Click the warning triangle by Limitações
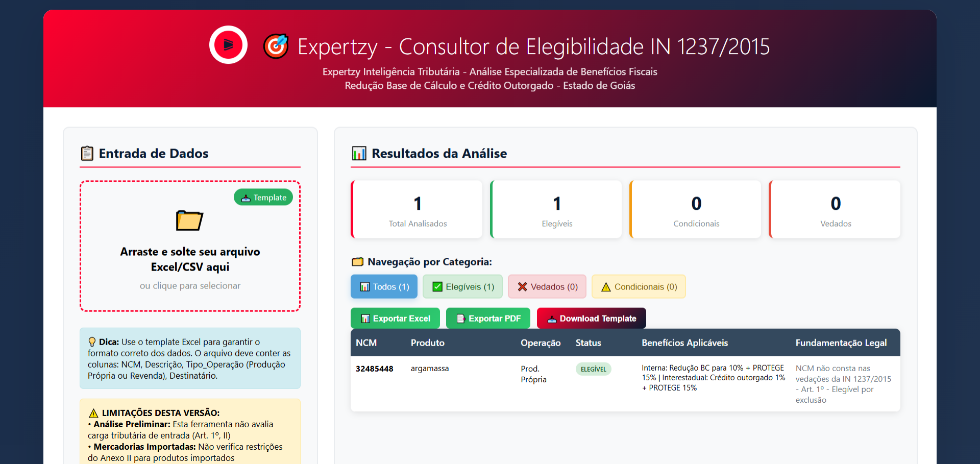The height and width of the screenshot is (464, 980). point(93,413)
